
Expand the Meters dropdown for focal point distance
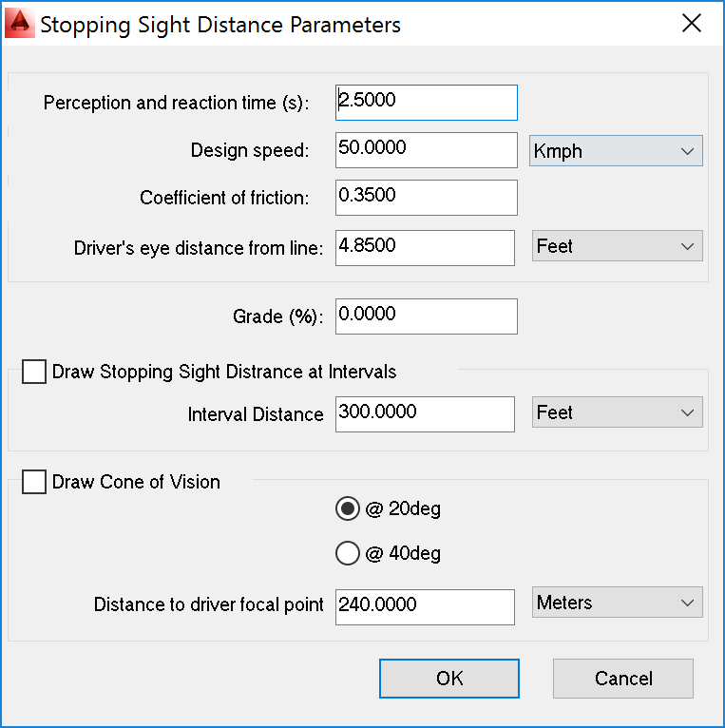tap(618, 603)
